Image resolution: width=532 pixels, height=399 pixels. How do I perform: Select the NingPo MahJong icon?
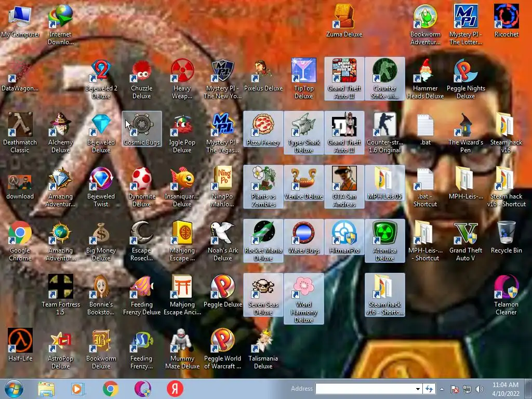[222, 187]
